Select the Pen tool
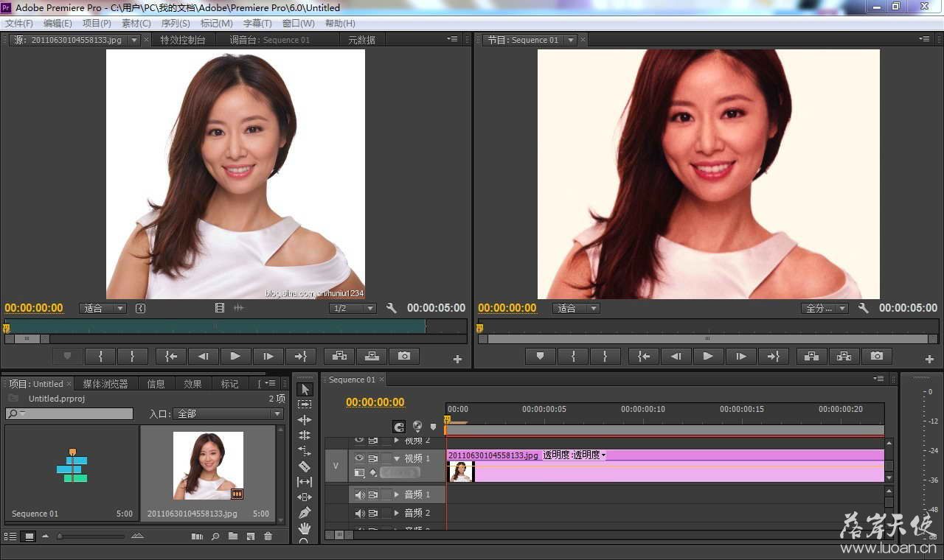Screen dimensions: 944x560 305,513
